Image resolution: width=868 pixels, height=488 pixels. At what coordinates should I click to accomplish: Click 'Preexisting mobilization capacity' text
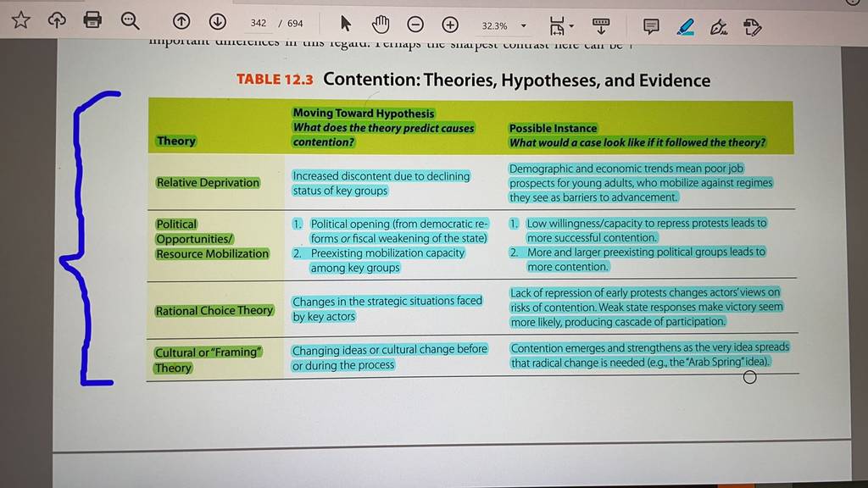coord(387,252)
